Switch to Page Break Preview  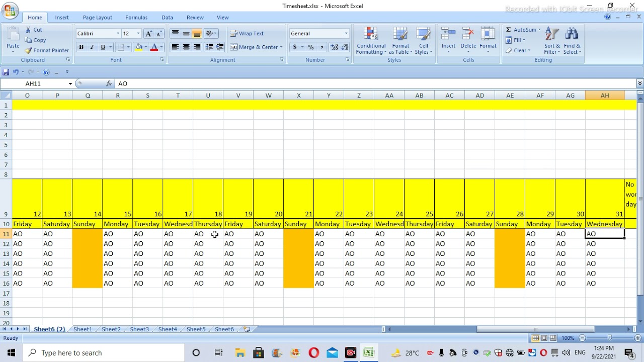click(x=553, y=338)
